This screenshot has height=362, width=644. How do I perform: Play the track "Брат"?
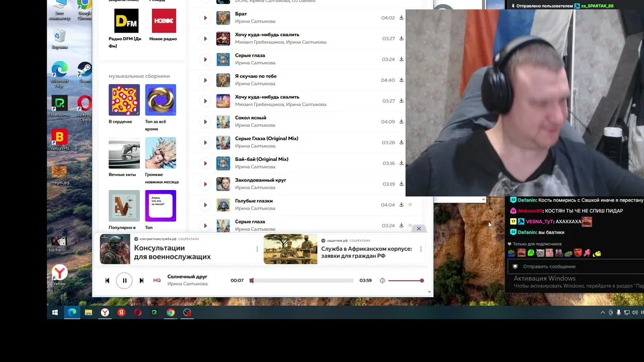(x=205, y=18)
